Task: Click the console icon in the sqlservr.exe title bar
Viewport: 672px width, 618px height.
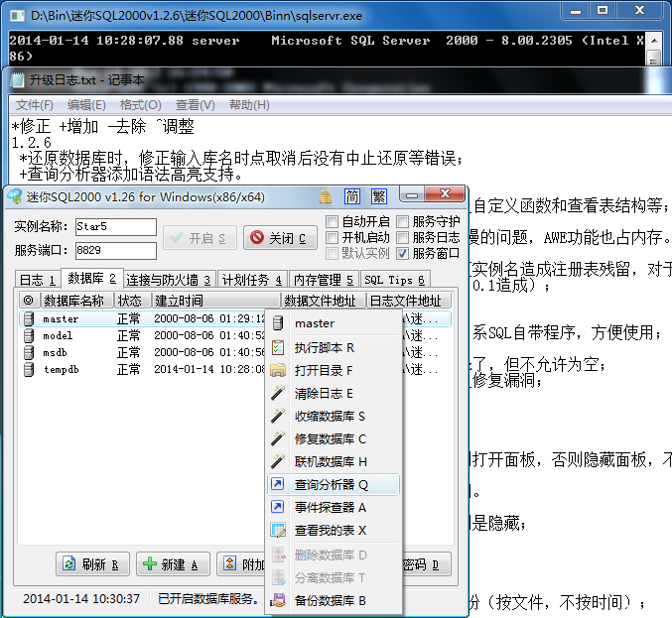Action: [x=17, y=16]
